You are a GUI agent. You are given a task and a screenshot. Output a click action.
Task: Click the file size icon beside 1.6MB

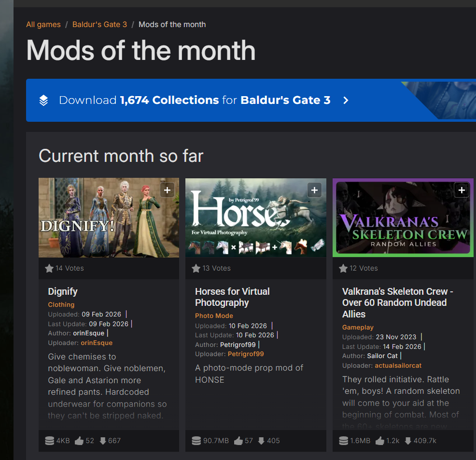tap(344, 441)
